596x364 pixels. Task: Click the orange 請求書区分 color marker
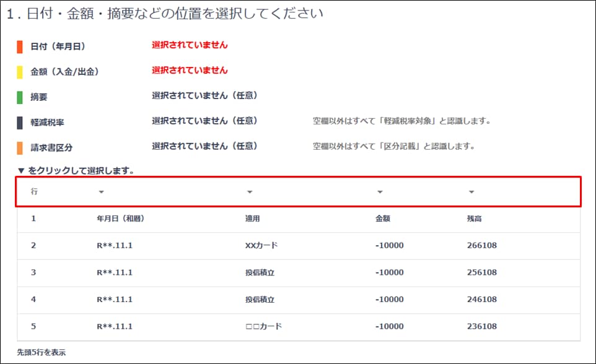tap(20, 148)
